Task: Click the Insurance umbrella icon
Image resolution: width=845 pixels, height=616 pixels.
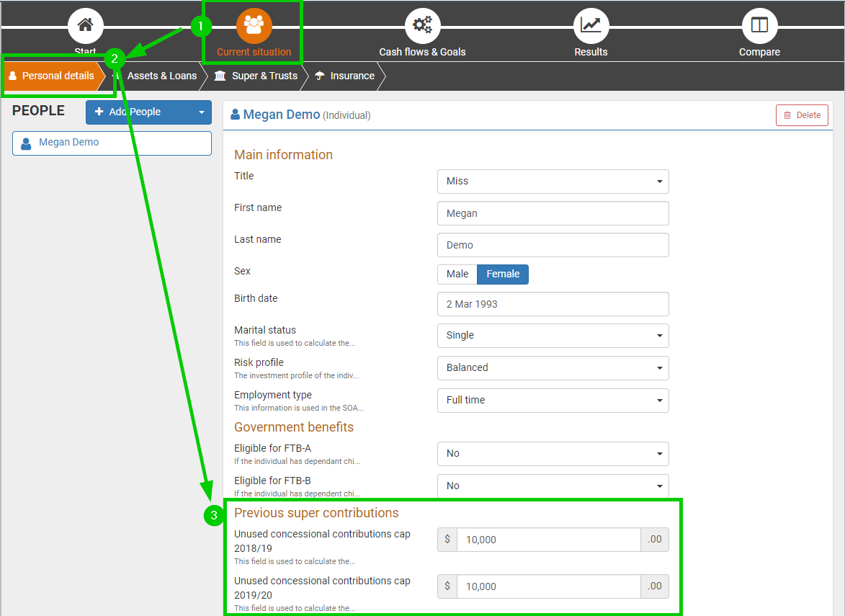Action: point(319,76)
